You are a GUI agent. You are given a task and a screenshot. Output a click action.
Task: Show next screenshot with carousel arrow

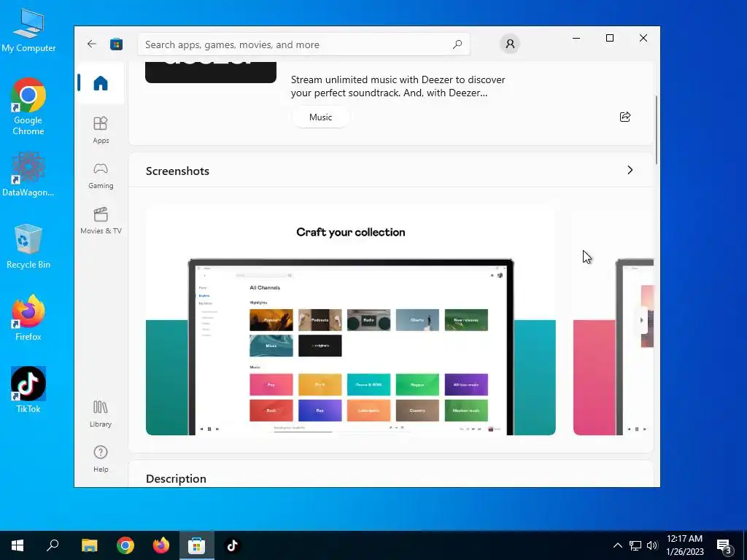(642, 320)
